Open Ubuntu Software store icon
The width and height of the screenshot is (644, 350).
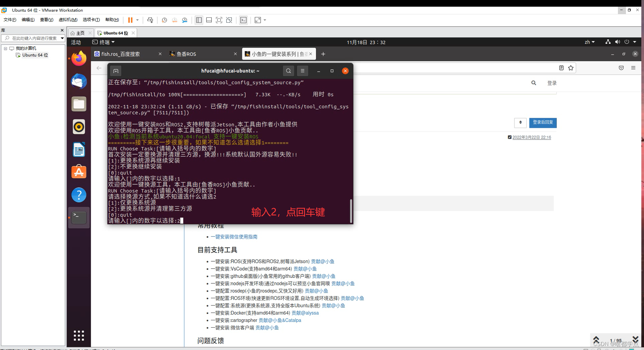(79, 172)
